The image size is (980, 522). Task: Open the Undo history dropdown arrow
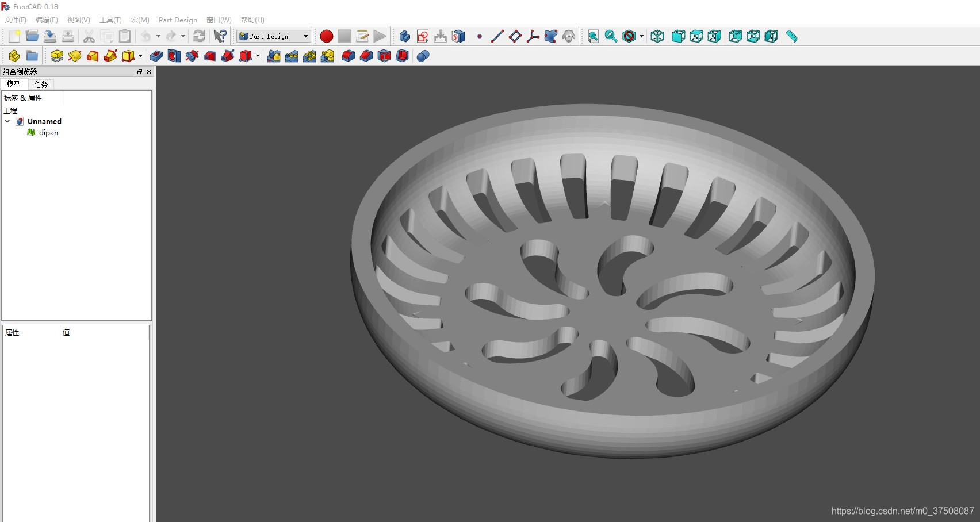(x=158, y=36)
